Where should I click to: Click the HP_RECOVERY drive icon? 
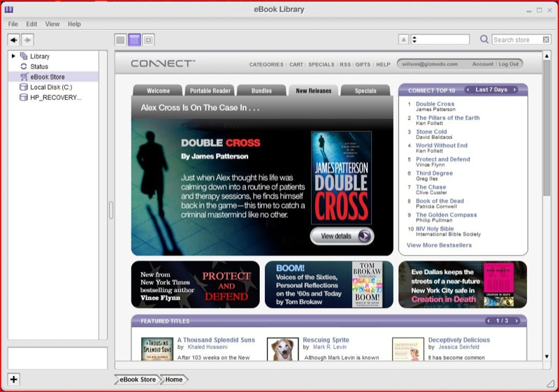[x=24, y=97]
